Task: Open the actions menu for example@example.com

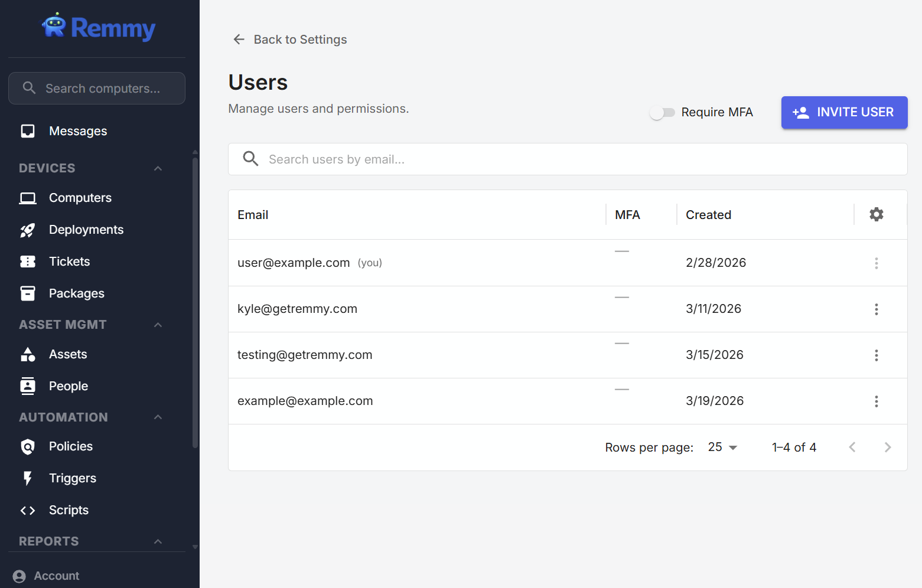Action: click(x=877, y=401)
